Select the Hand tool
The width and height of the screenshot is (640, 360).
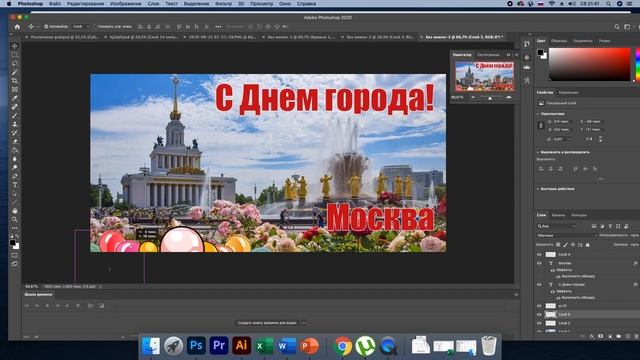pos(15,211)
